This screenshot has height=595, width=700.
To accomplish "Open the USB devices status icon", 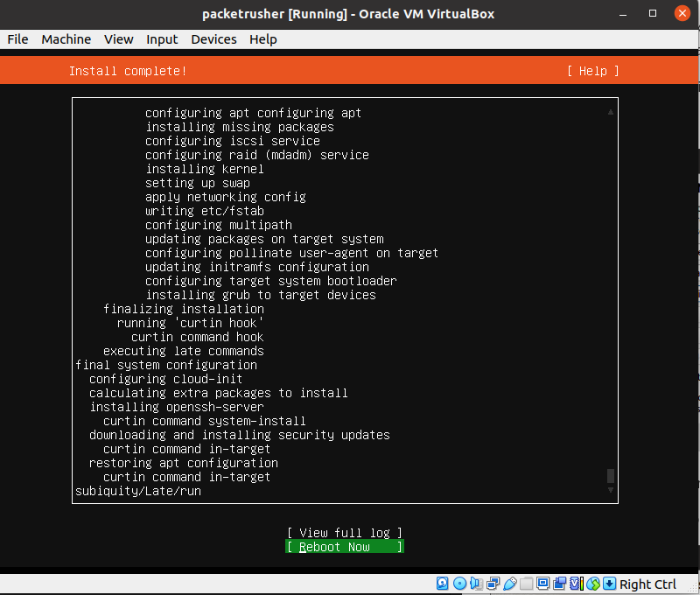I will (x=510, y=584).
